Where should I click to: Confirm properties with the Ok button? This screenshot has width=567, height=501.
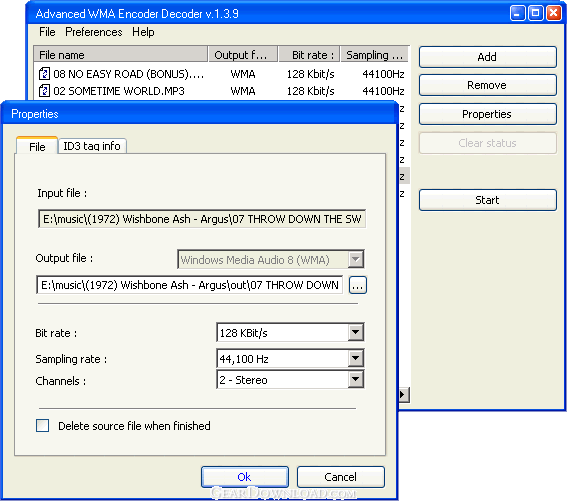(245, 477)
